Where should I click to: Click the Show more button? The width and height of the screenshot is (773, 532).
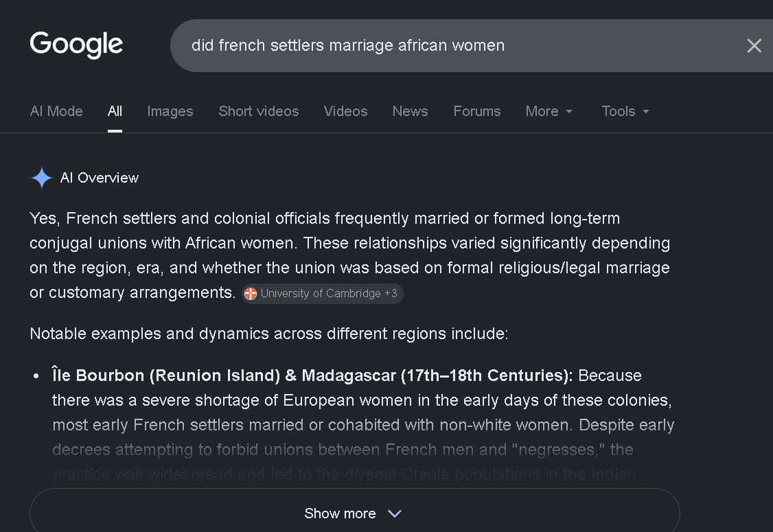tap(354, 511)
